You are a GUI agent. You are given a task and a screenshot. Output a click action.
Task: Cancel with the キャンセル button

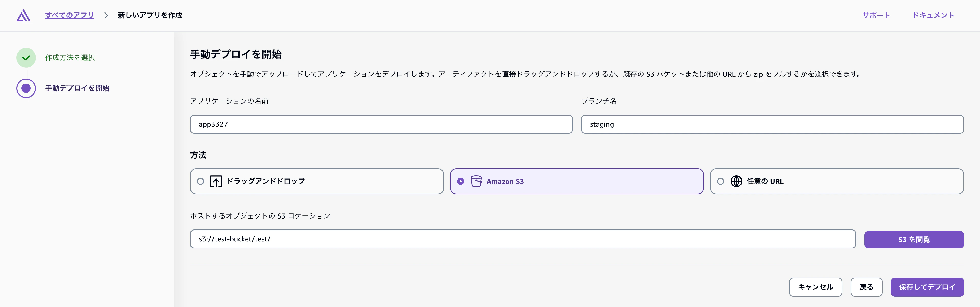click(815, 287)
